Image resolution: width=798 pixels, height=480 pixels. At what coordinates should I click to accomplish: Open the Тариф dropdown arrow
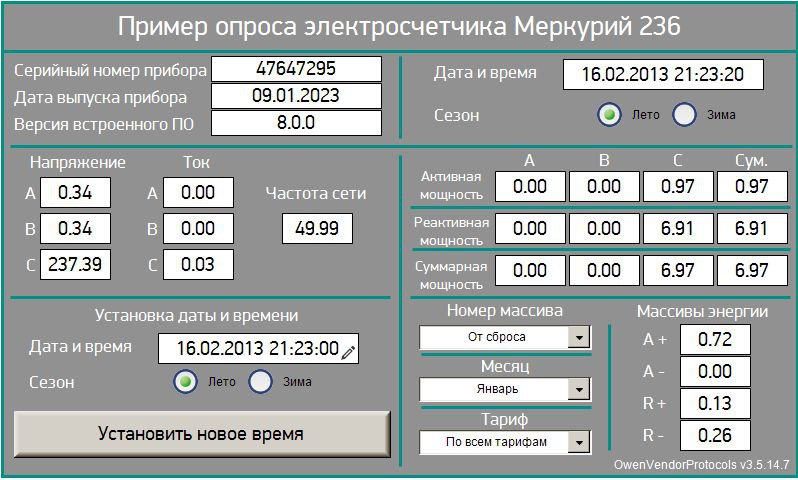click(579, 442)
